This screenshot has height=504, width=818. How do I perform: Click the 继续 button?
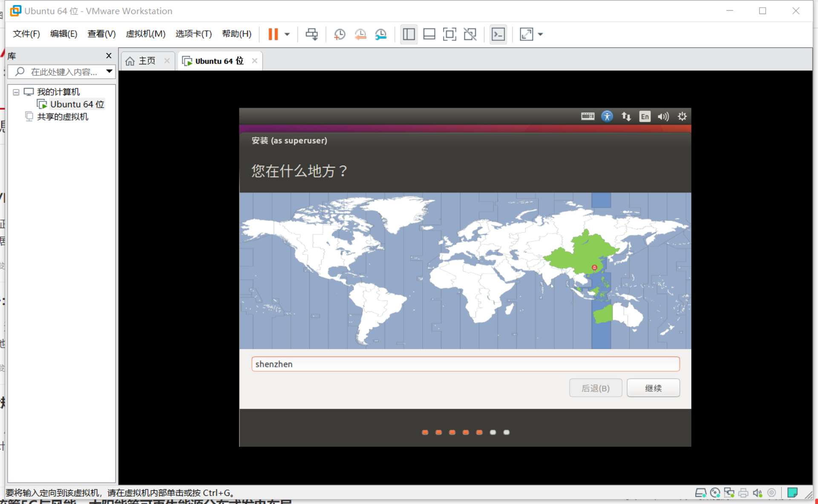(653, 388)
